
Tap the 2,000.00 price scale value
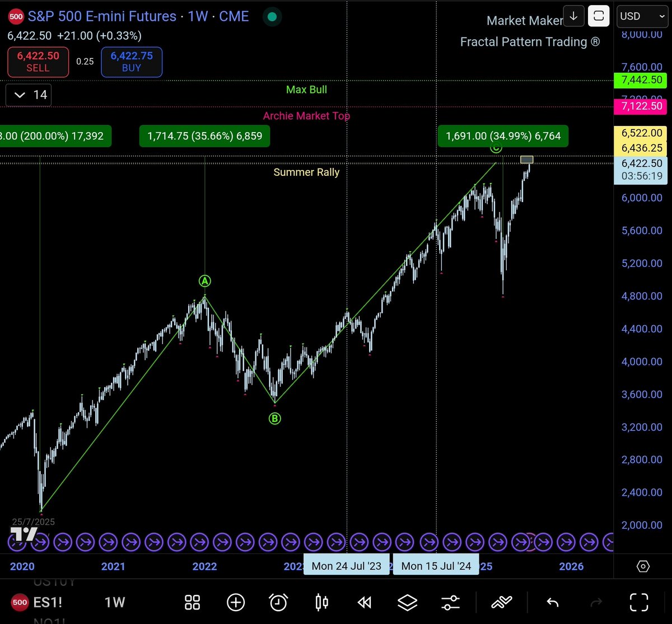642,525
